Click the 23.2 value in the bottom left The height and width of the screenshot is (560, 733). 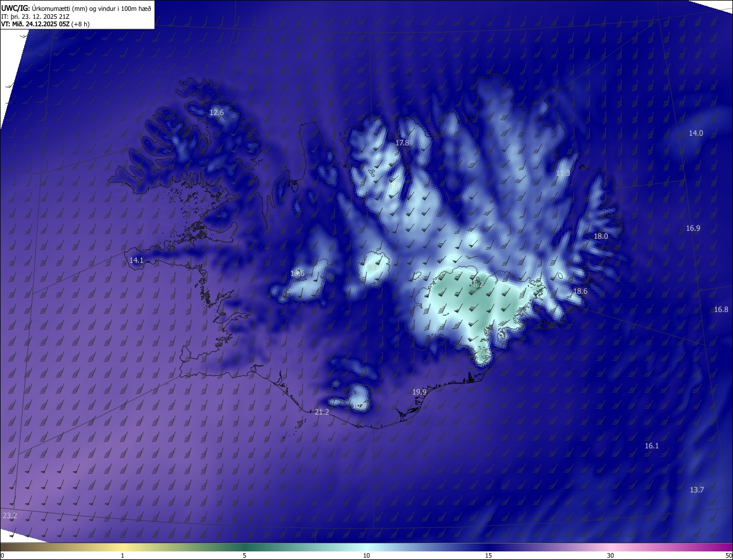(10, 516)
